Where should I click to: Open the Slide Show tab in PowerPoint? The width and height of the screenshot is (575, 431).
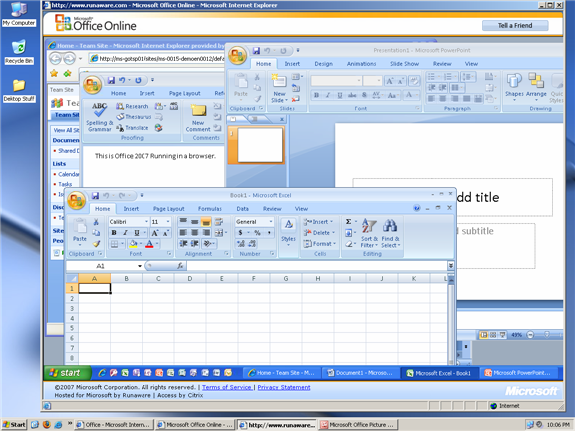tap(404, 64)
